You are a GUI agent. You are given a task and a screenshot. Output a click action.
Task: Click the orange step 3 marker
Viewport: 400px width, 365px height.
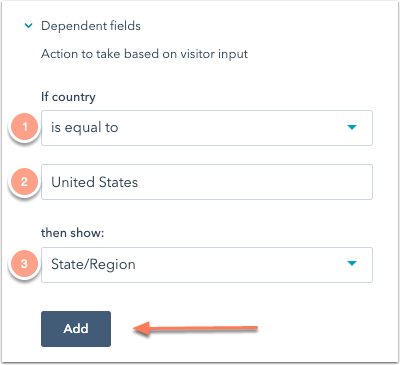(x=25, y=264)
